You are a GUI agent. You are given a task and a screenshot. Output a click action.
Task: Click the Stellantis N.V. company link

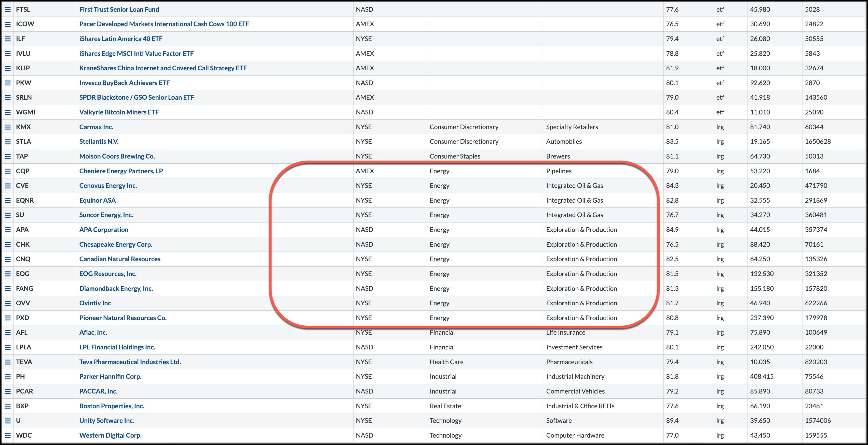tap(99, 142)
